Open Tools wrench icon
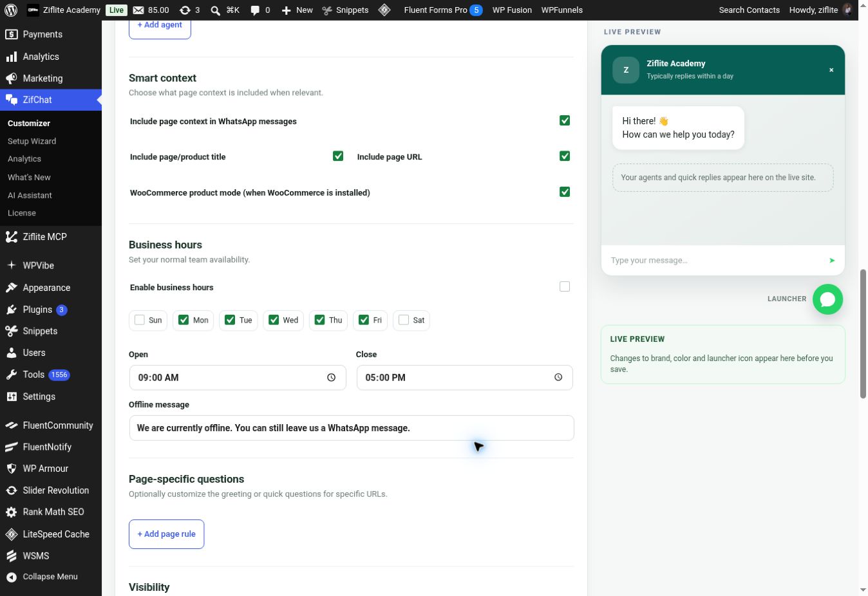The image size is (868, 596). pyautogui.click(x=12, y=375)
